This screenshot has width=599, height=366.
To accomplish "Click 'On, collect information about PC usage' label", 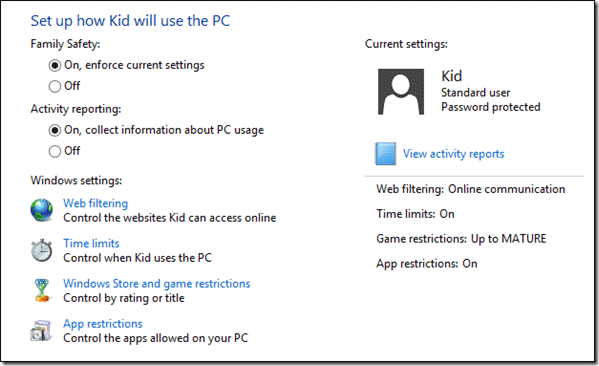I will tap(164, 130).
